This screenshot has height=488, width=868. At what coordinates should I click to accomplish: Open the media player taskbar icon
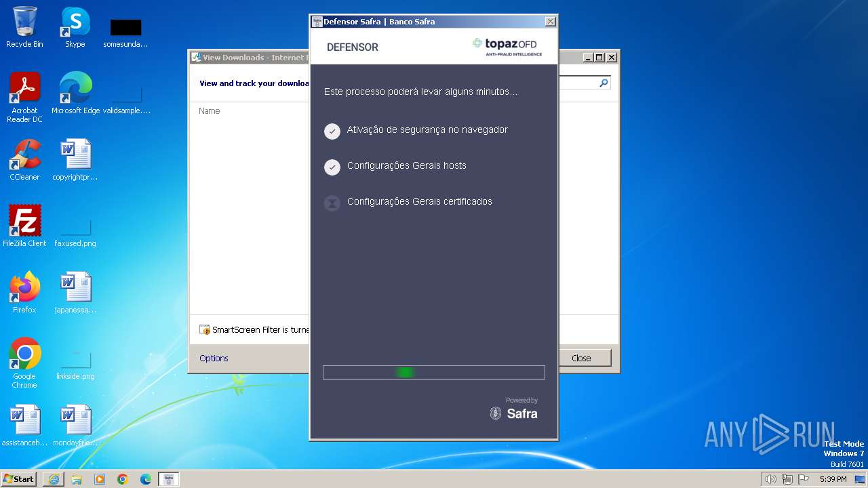point(100,479)
